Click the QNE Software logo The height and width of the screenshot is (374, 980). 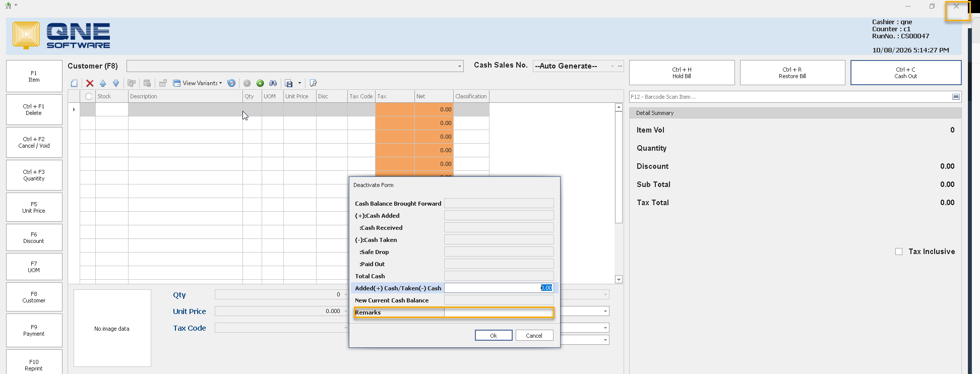[62, 35]
